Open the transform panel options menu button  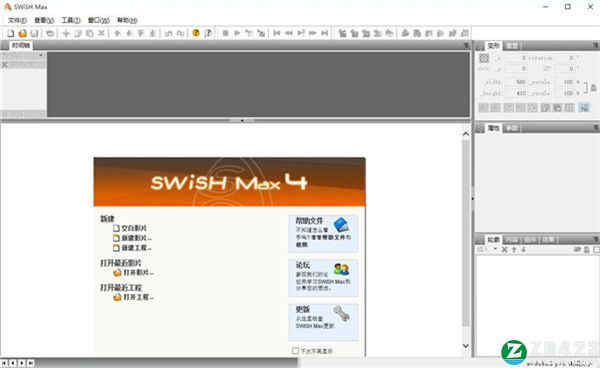click(596, 46)
